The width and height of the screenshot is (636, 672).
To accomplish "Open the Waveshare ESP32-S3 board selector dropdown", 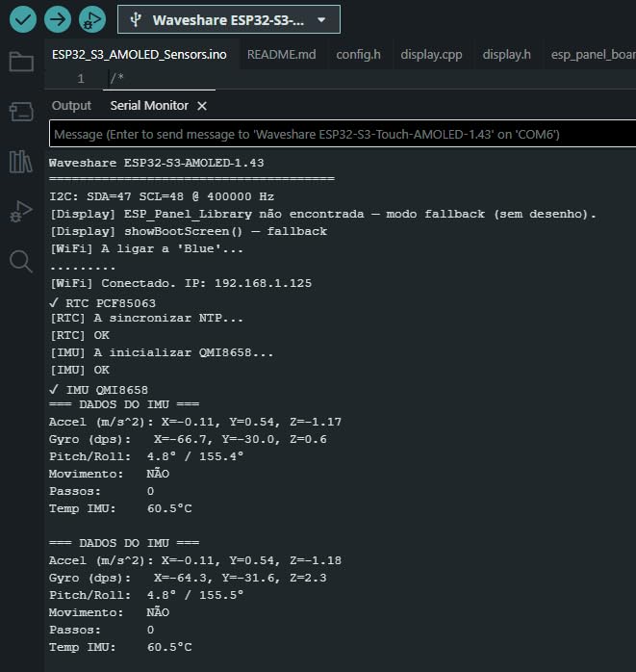I will pyautogui.click(x=229, y=19).
